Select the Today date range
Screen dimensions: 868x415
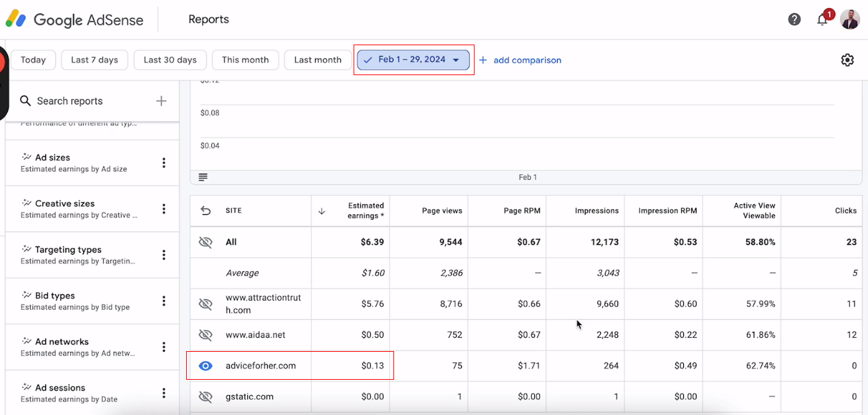(33, 60)
